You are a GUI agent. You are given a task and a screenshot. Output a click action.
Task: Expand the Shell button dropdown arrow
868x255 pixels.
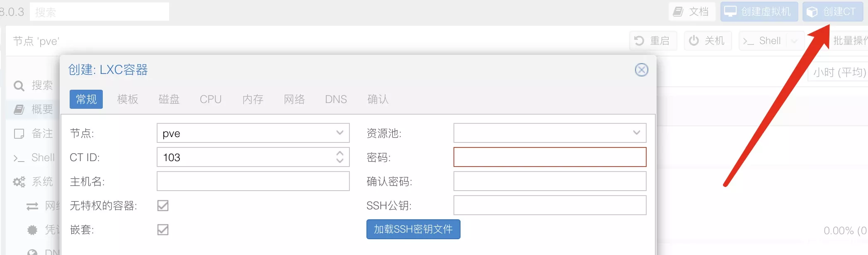coord(794,41)
